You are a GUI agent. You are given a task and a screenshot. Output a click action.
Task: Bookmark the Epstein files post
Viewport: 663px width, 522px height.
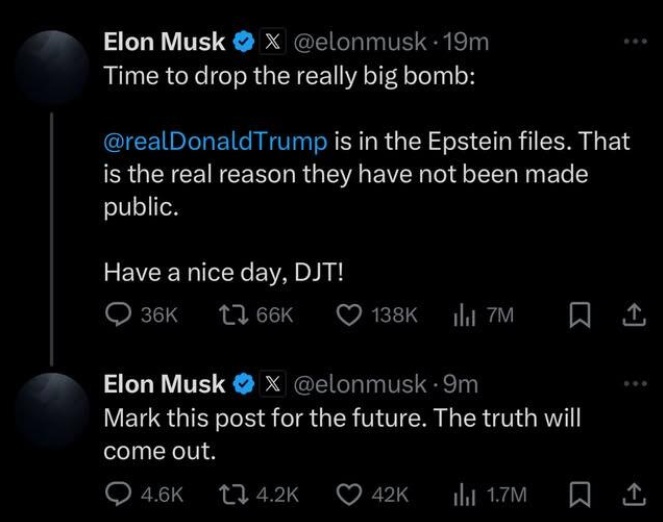click(x=580, y=315)
